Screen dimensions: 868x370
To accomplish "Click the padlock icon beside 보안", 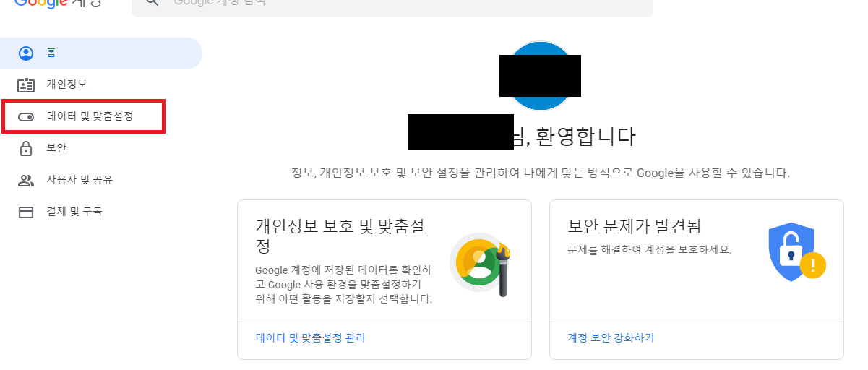I will tap(26, 148).
